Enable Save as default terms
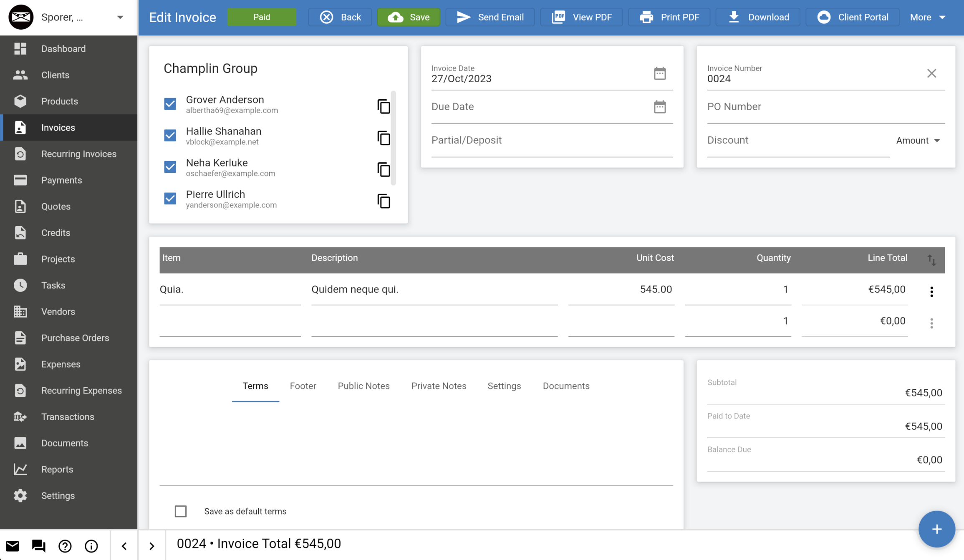Screen dimensions: 964x560 (x=180, y=511)
